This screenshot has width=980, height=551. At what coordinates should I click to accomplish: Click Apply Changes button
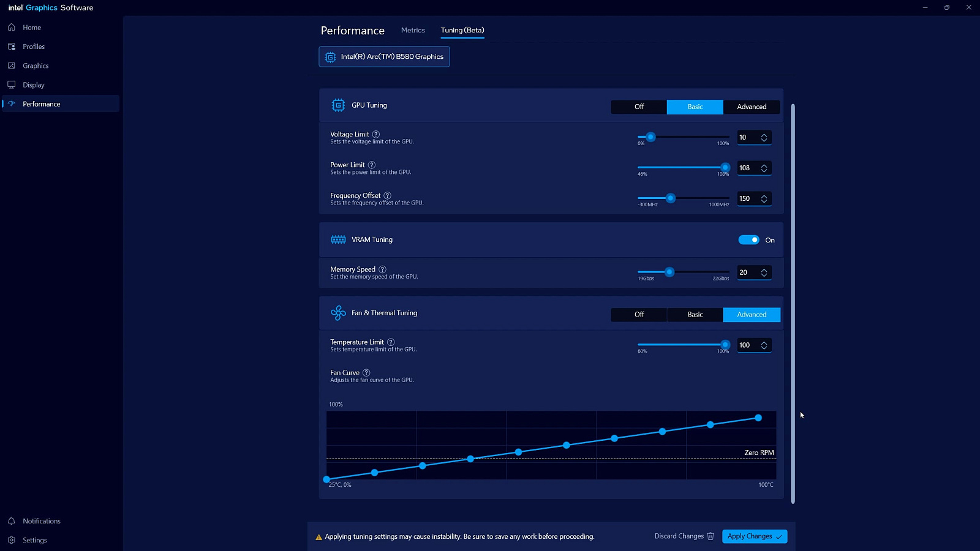click(755, 536)
